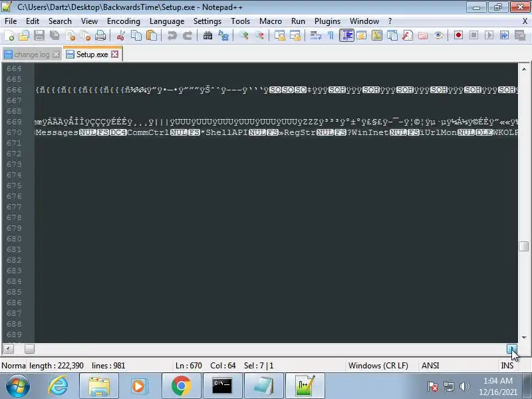Save the current recorded macro icon
This screenshot has height=399, width=532.
[520, 35]
